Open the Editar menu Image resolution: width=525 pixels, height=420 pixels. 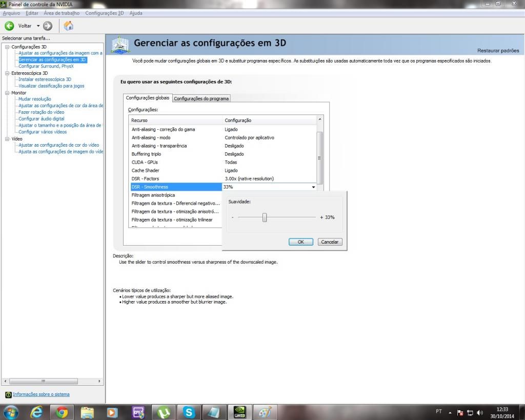tap(32, 13)
